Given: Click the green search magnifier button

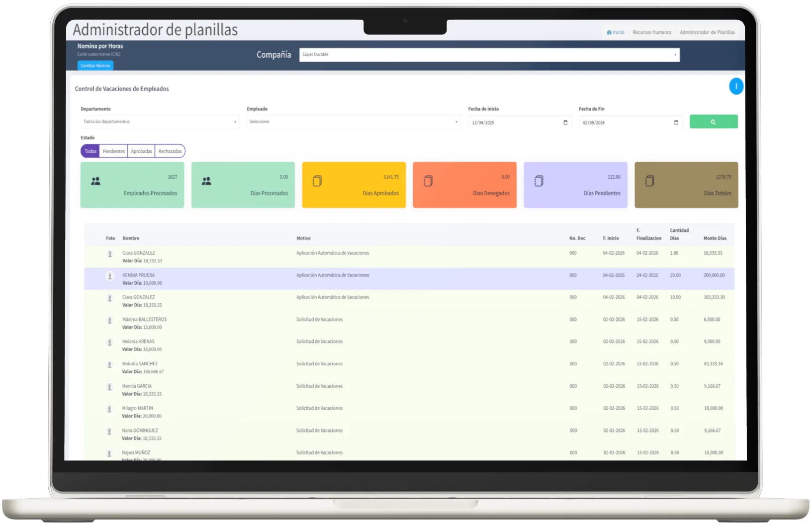Looking at the screenshot, I should 713,122.
